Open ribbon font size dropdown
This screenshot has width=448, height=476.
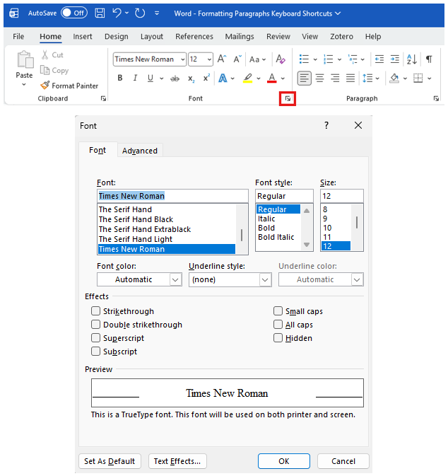[x=209, y=59]
